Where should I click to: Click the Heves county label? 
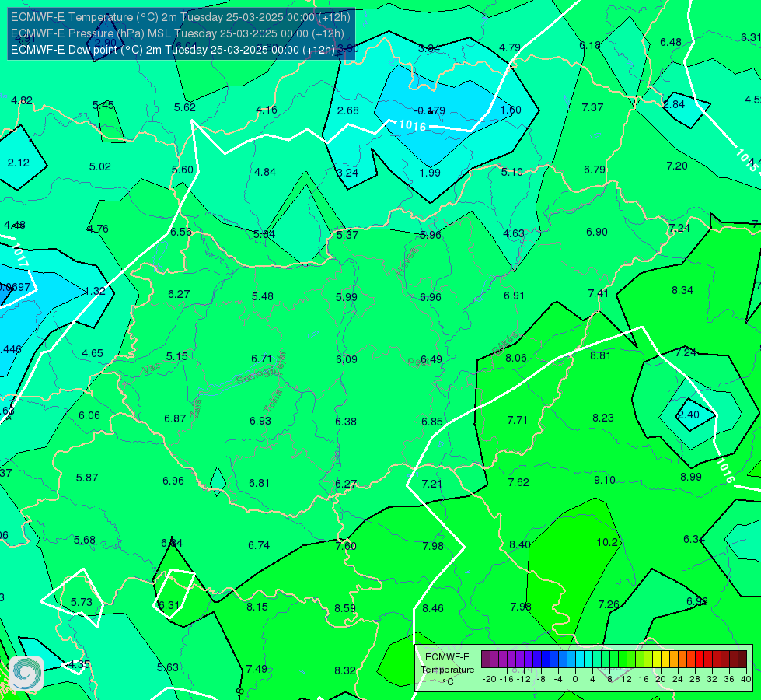pos(407,261)
